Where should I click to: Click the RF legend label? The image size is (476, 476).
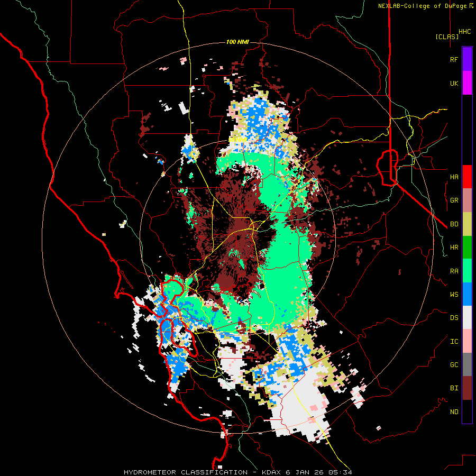(x=454, y=59)
